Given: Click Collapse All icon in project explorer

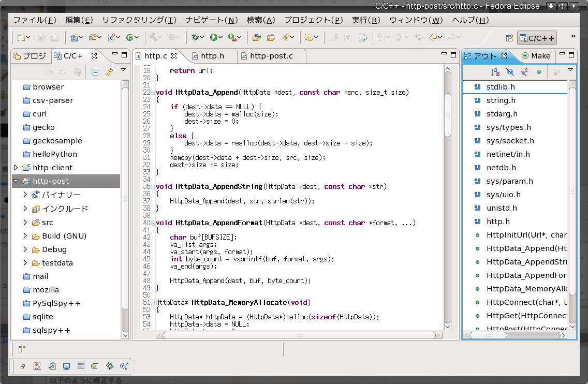Looking at the screenshot, I should coord(95,72).
